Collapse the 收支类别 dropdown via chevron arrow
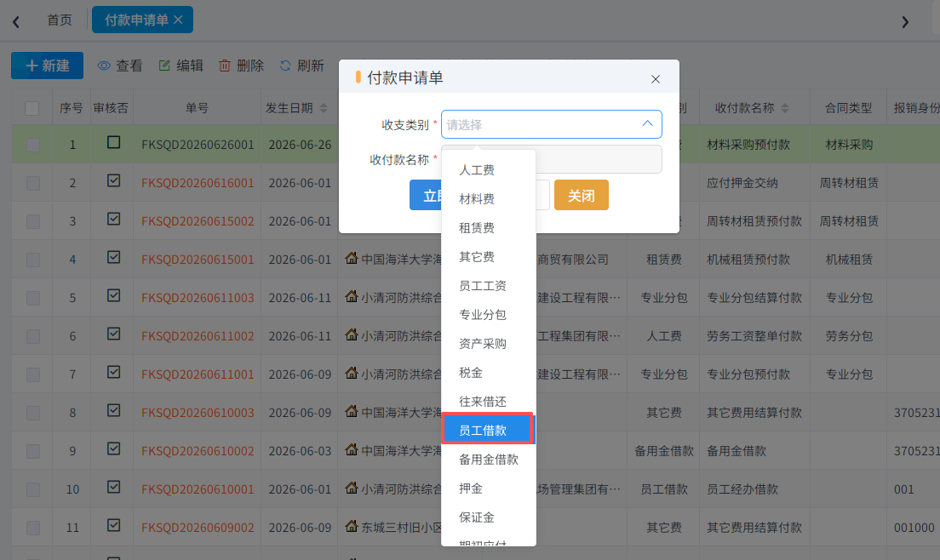This screenshot has width=940, height=560. 647,123
